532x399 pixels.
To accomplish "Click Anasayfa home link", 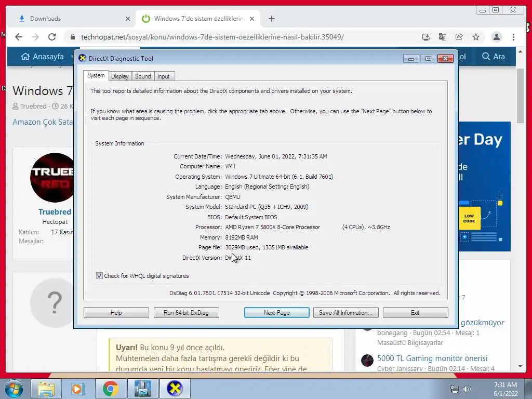I will (43, 56).
